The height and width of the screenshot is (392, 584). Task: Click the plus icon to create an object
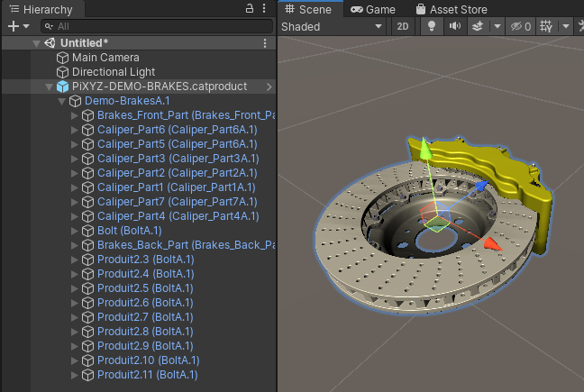[x=13, y=26]
